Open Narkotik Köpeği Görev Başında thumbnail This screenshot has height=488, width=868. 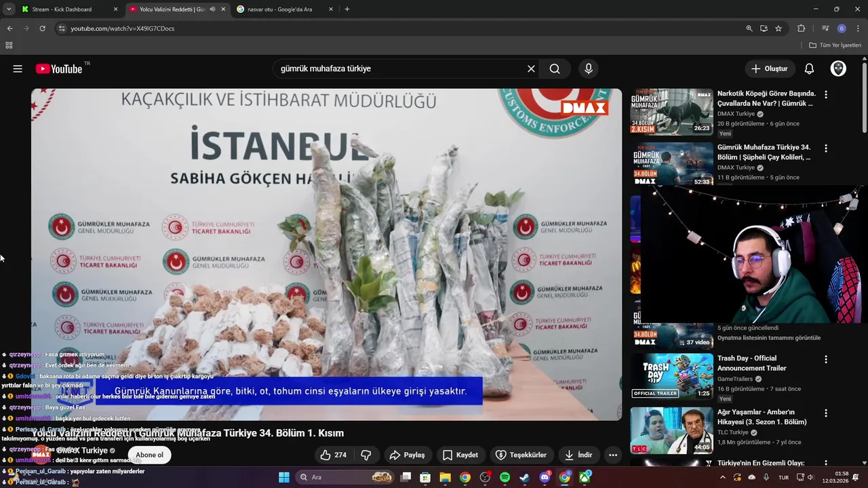[671, 112]
